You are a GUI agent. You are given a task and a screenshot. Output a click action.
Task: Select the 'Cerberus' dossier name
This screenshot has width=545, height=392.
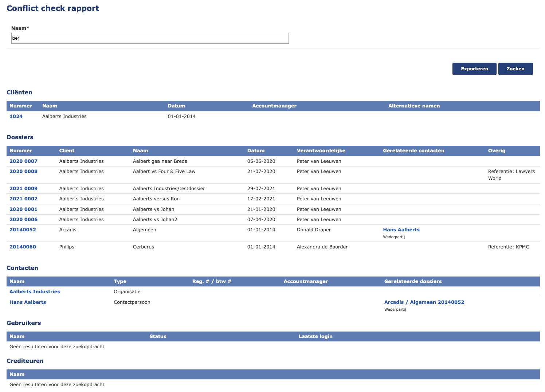coord(143,247)
